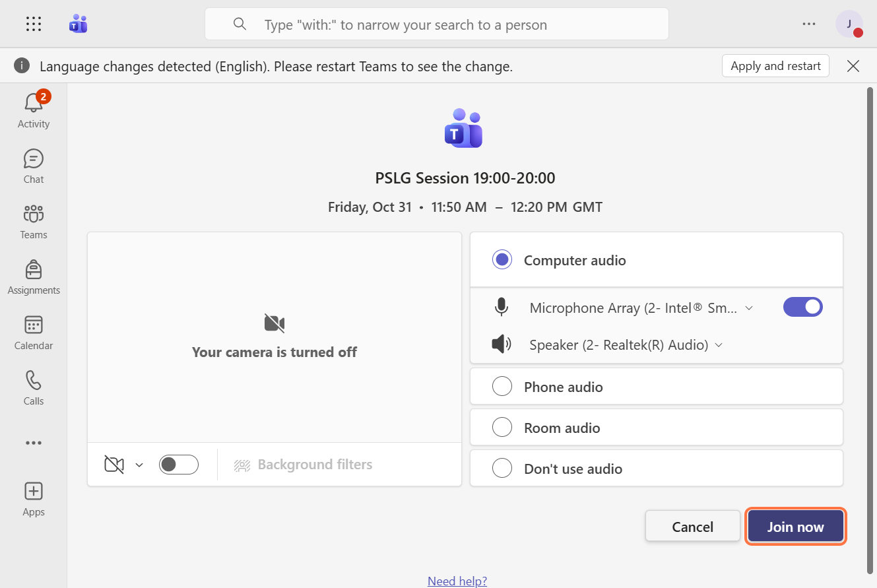Select the Phone audio option
The width and height of the screenshot is (877, 588).
tap(502, 387)
